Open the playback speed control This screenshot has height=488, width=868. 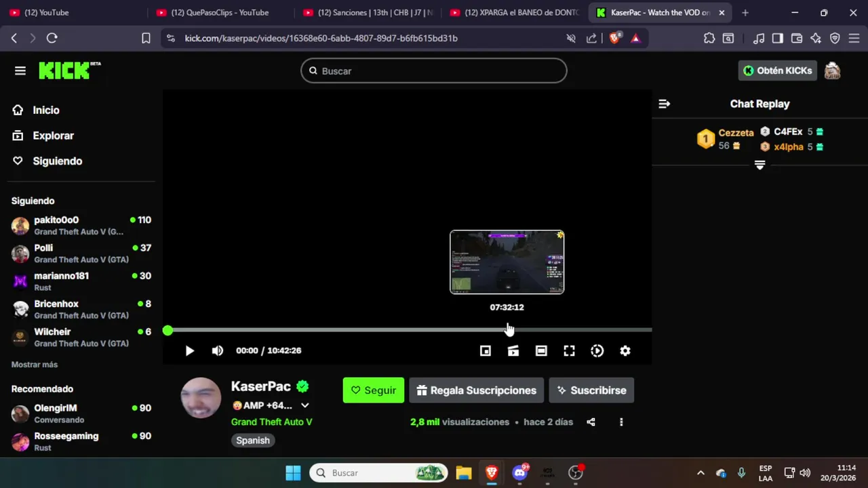tap(597, 350)
